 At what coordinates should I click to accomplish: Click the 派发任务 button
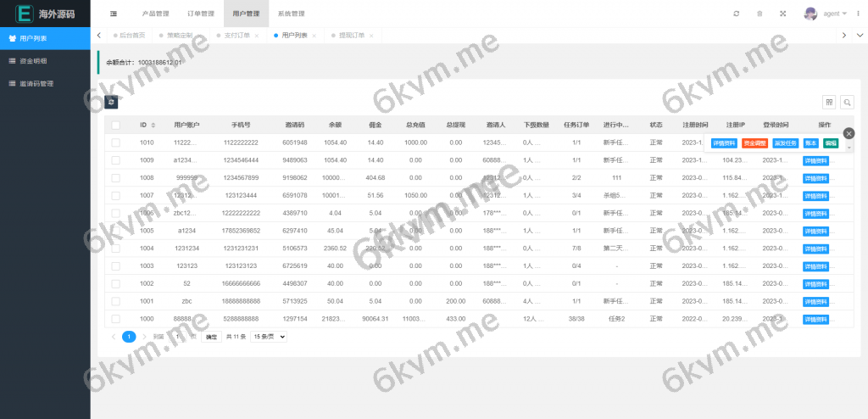click(786, 143)
